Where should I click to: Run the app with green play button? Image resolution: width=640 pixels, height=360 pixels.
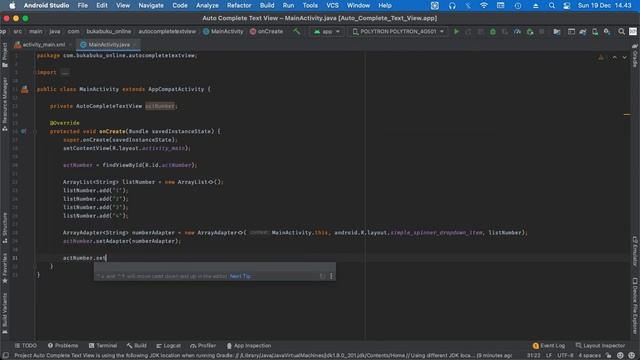pos(456,31)
